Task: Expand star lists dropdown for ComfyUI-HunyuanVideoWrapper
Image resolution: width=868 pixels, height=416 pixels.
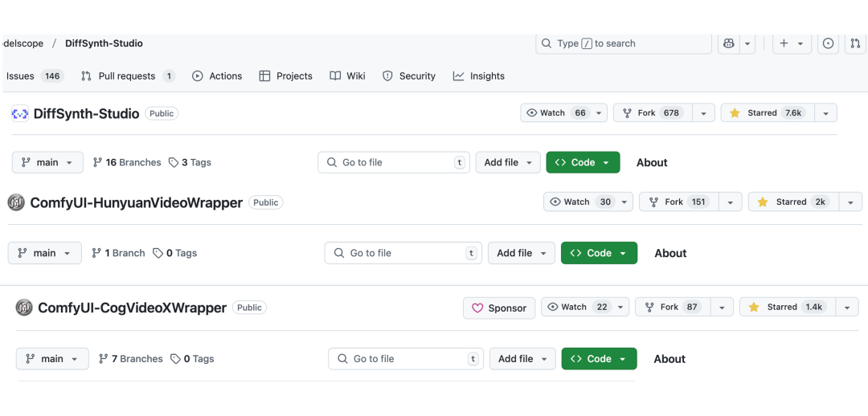Action: point(850,202)
